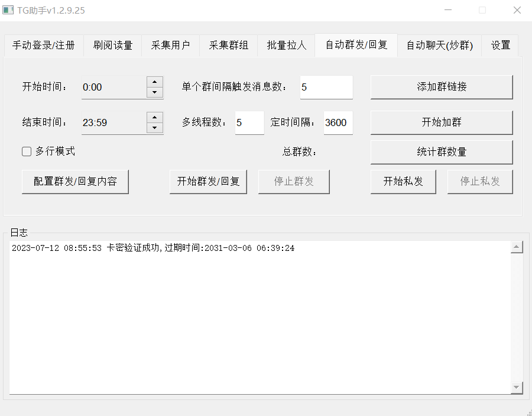Screen dimensions: 532x416
Task: Decrease the 结束时间 using down arrow
Action: 154,128
